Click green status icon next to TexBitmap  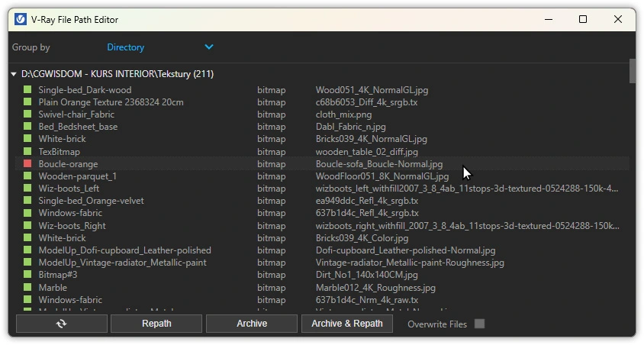[27, 152]
